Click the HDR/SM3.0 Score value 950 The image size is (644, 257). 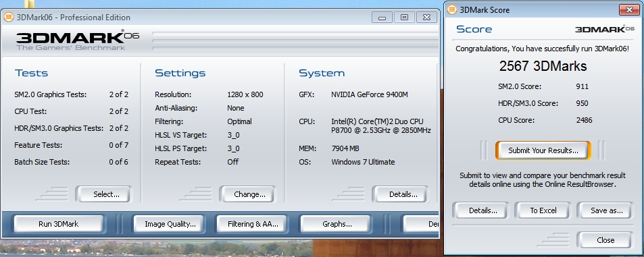click(x=582, y=103)
